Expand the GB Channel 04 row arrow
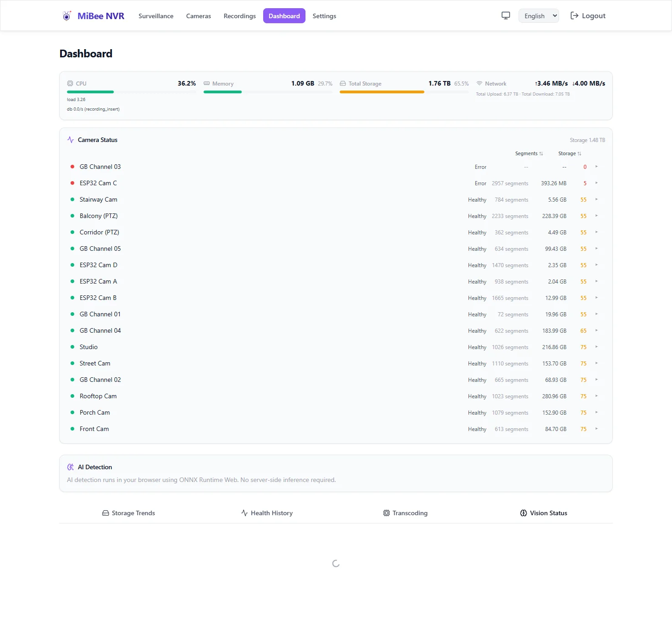 tap(596, 330)
